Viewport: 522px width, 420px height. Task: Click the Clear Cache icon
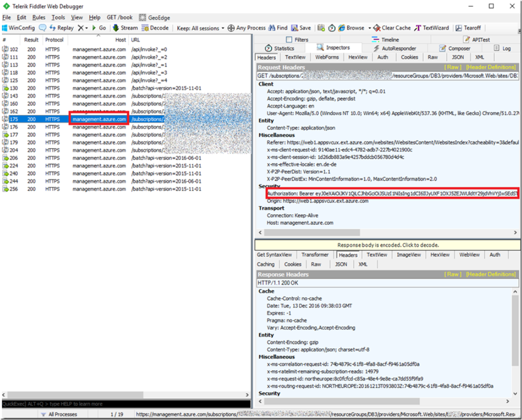(377, 28)
